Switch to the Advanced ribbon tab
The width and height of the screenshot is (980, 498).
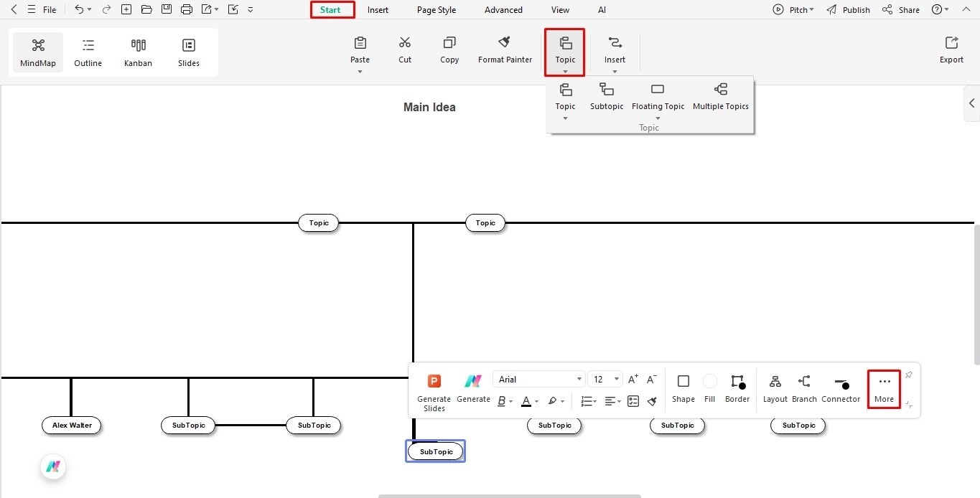coord(503,9)
